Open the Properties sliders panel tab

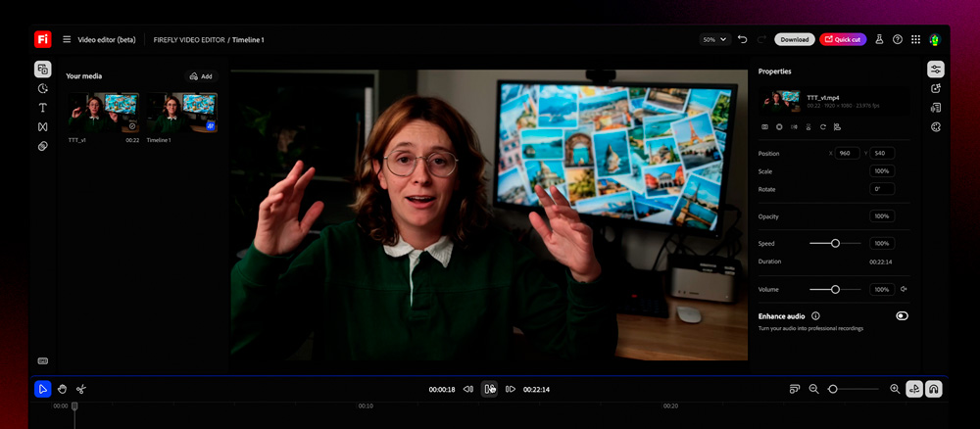coord(936,70)
